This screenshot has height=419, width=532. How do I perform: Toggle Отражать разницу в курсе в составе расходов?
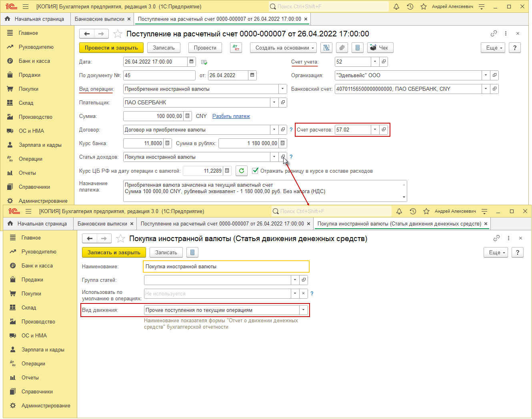point(255,171)
